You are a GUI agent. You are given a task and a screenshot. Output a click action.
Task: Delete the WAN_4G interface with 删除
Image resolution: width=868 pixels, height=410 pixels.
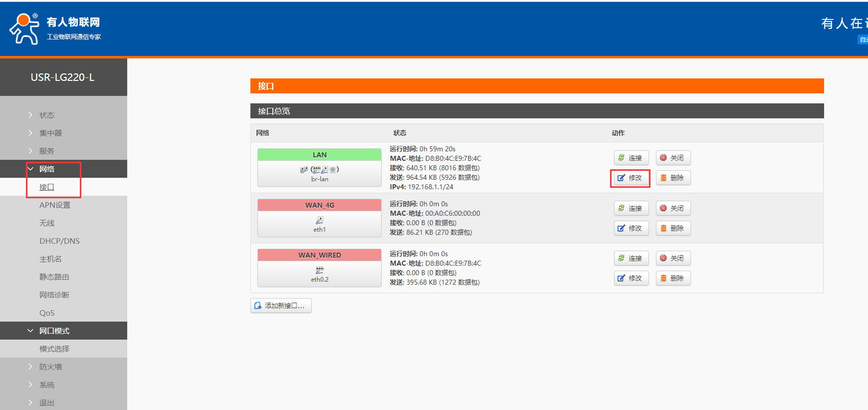pyautogui.click(x=673, y=228)
